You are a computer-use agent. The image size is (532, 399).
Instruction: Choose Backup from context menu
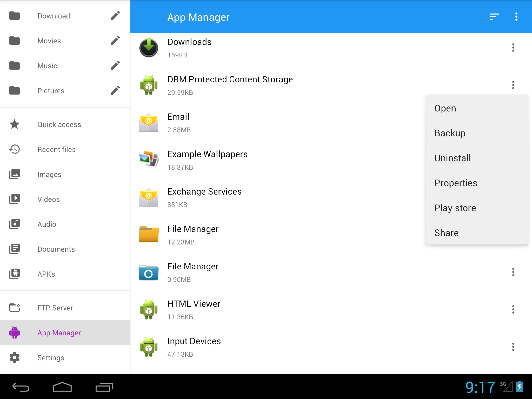450,133
